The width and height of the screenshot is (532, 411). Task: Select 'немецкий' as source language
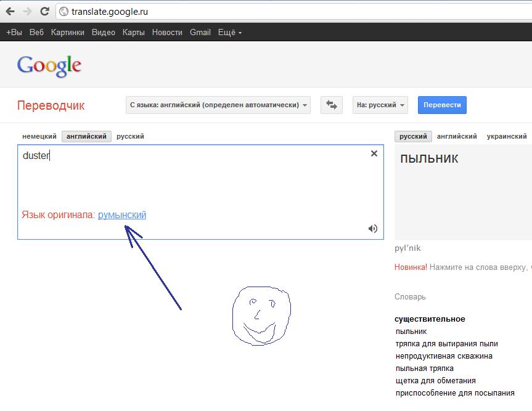[39, 136]
